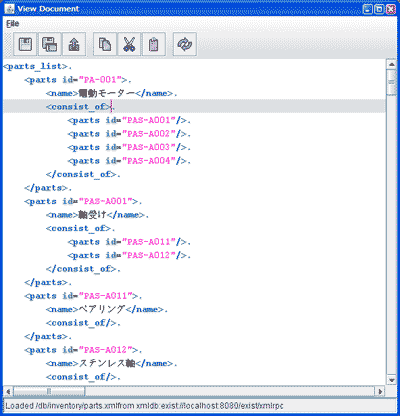Image resolution: width=400 pixels, height=416 pixels.
Task: Click the name line containing 電動モーター
Action: coord(111,93)
